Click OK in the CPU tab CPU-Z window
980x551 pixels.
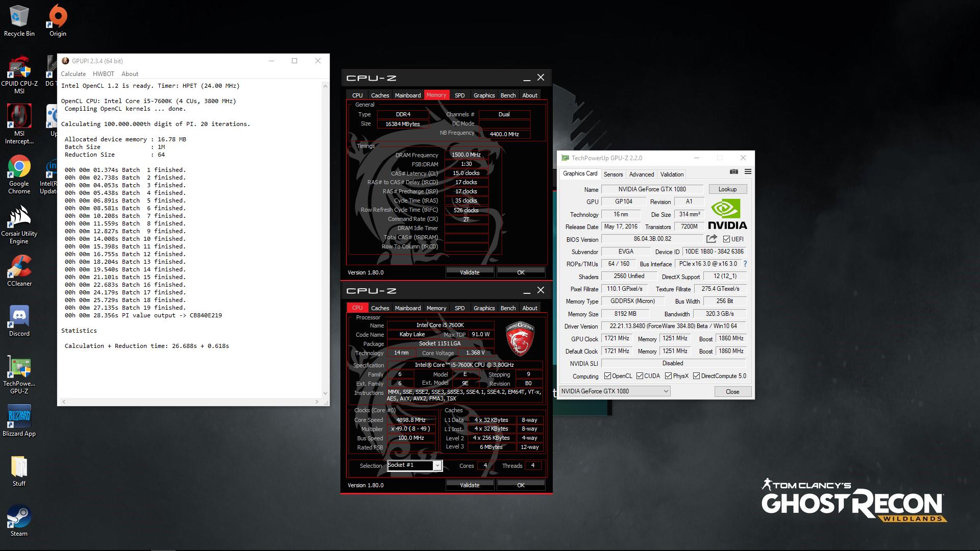pos(521,485)
